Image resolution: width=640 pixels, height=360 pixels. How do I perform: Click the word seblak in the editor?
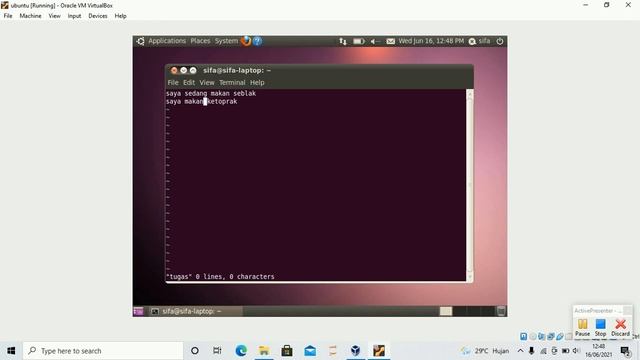point(244,93)
